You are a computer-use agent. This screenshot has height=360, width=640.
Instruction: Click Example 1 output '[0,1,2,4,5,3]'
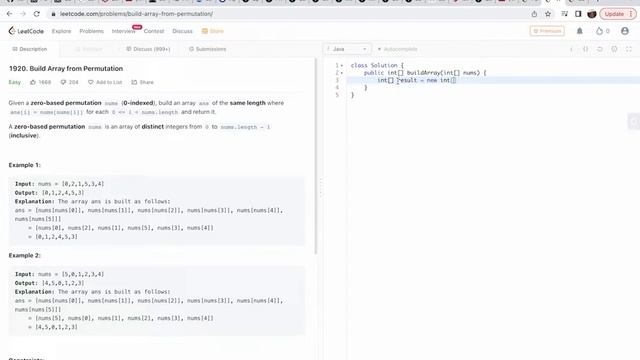point(63,193)
